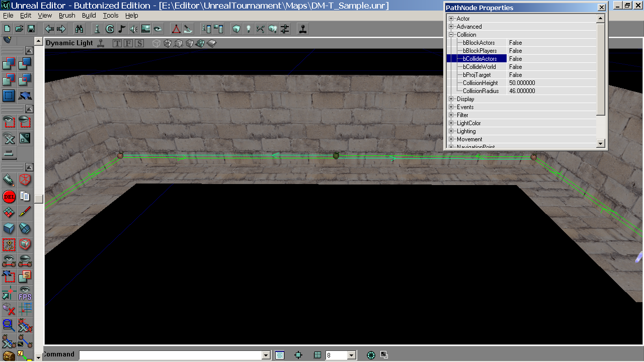
Task: Click the Redo right arrow
Action: (61, 29)
